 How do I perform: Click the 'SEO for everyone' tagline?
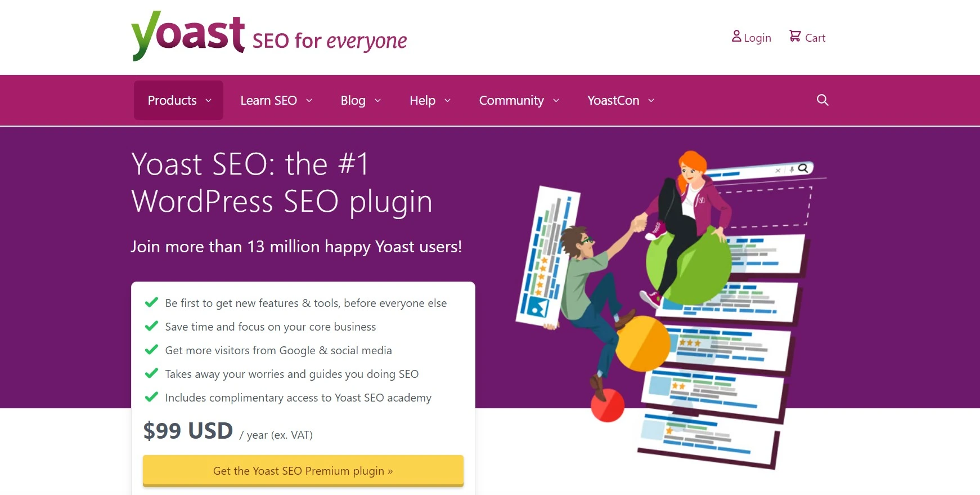pos(330,41)
